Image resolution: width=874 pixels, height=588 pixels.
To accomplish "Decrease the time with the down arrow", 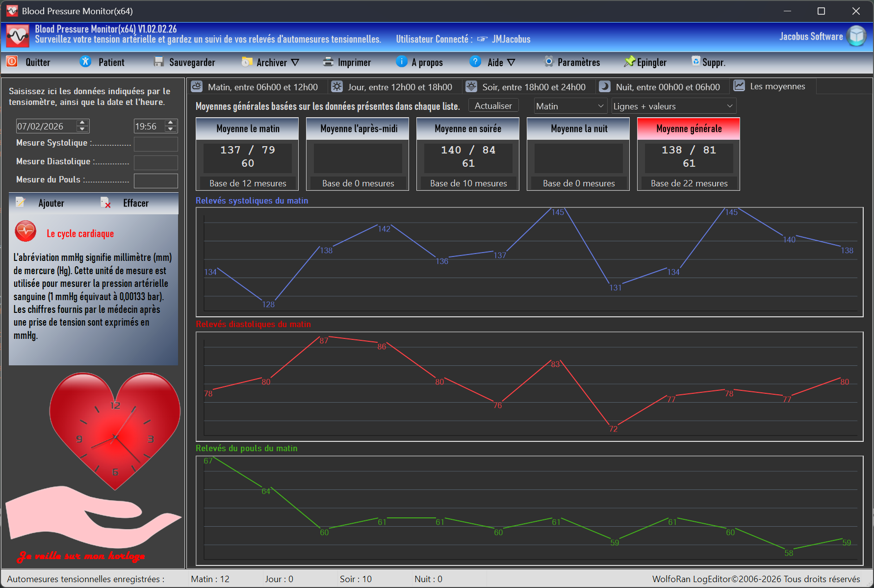I will (x=171, y=129).
